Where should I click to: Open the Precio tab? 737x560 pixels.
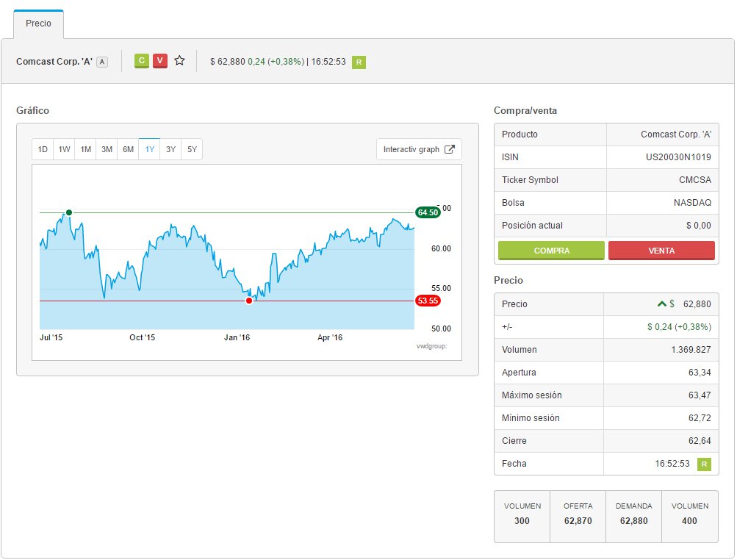(38, 24)
